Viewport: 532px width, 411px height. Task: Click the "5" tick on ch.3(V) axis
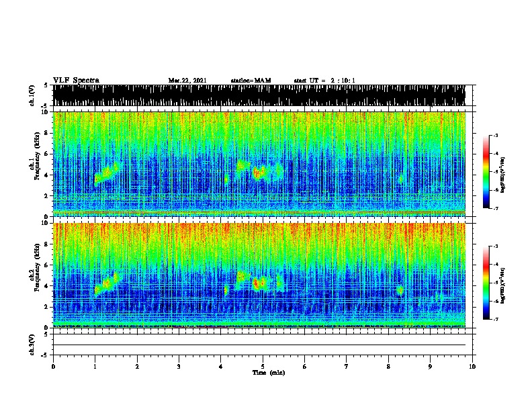[x=46, y=334]
